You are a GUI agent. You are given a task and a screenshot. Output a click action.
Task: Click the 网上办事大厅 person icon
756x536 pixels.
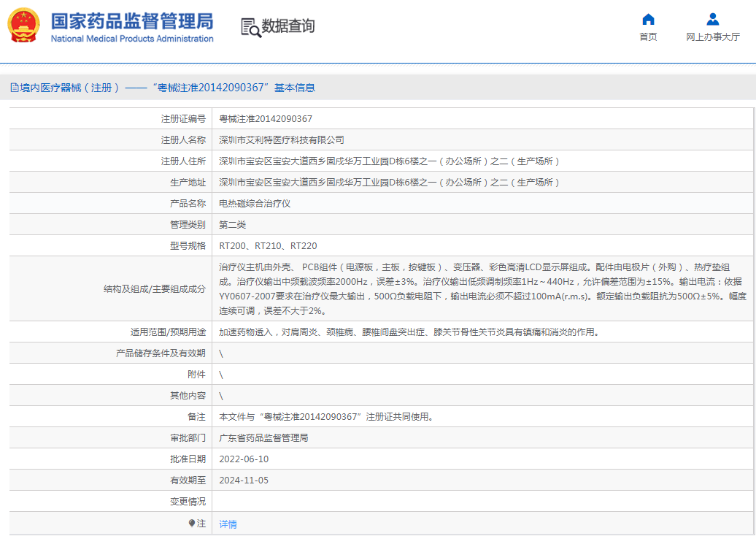pos(712,20)
